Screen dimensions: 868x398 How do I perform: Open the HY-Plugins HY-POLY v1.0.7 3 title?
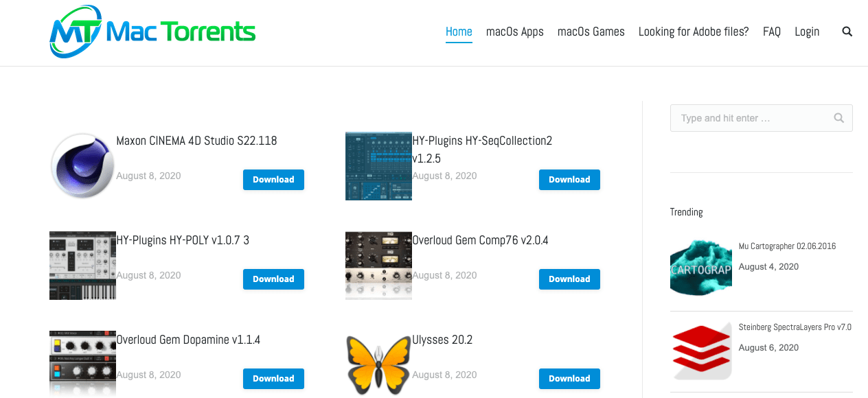[x=183, y=240]
